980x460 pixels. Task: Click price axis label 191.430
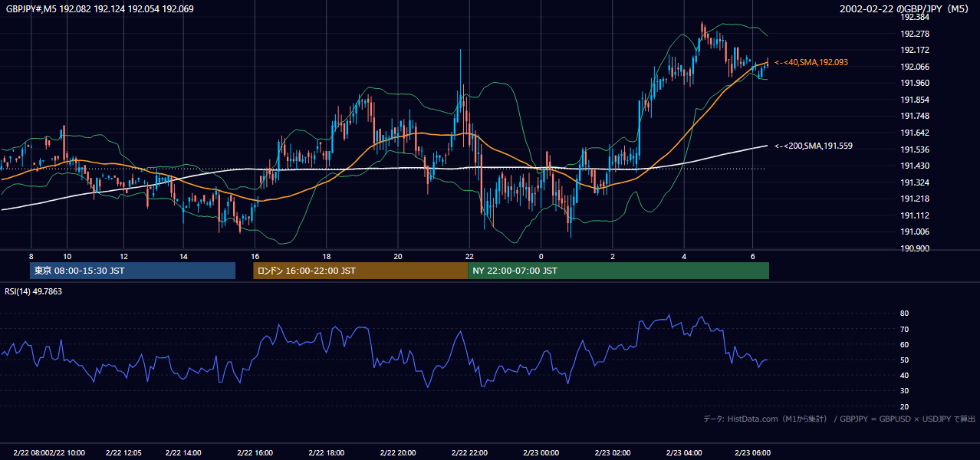point(915,166)
